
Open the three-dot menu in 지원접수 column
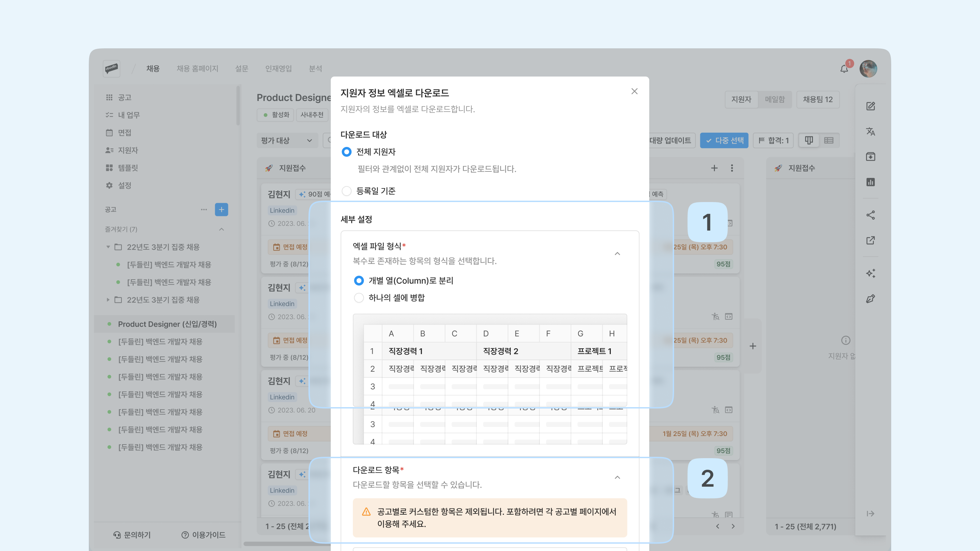click(x=732, y=168)
